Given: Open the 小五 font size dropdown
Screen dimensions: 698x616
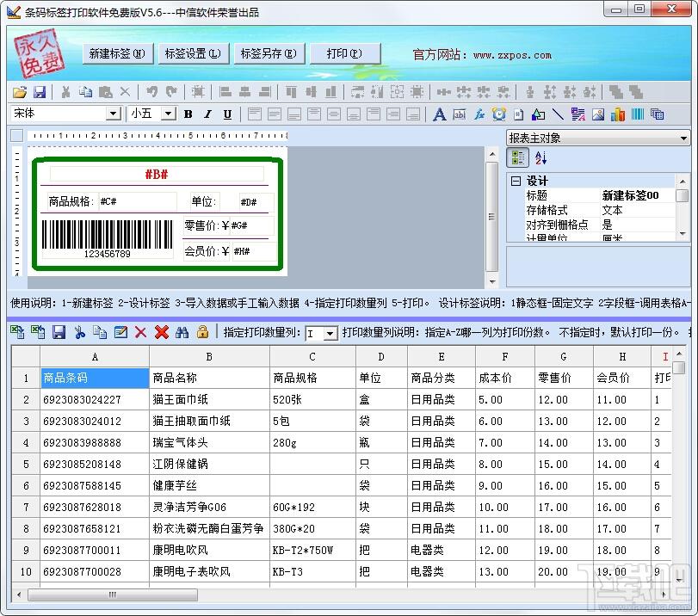Looking at the screenshot, I should click(168, 114).
